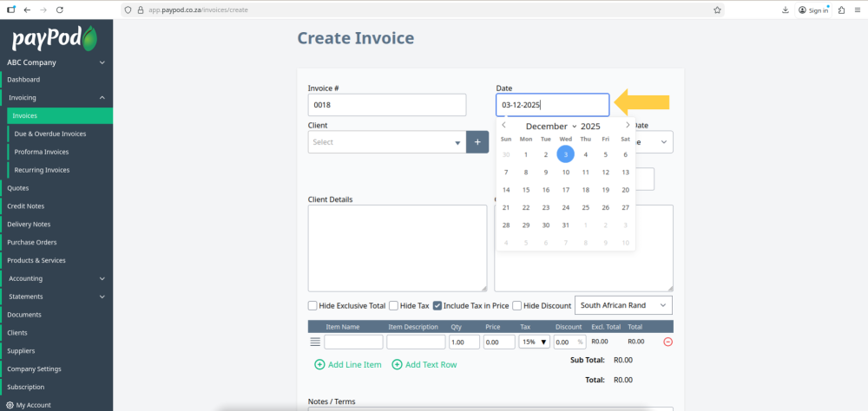
Task: Select December 25 in calendar
Action: point(586,207)
